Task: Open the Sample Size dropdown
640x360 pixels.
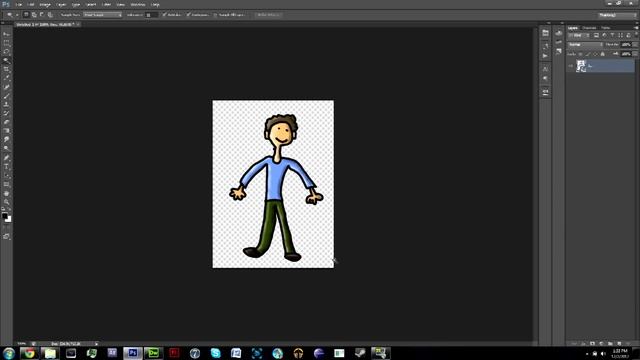Action: pos(102,15)
